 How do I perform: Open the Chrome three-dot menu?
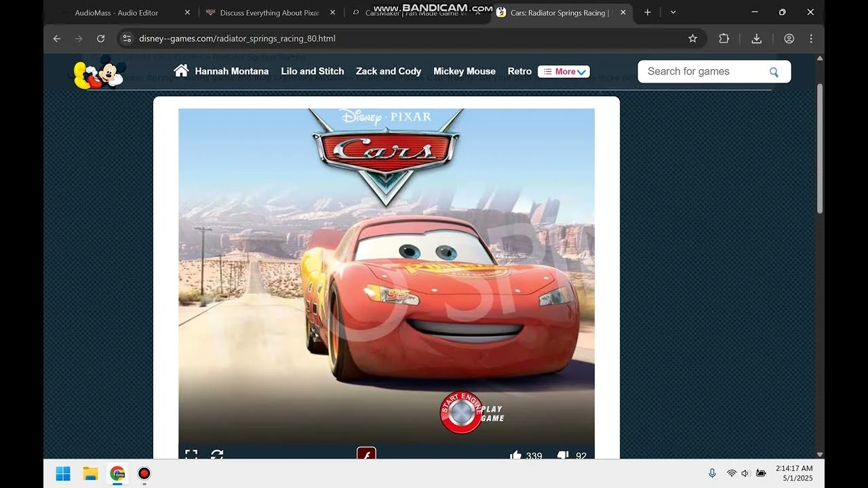[811, 39]
